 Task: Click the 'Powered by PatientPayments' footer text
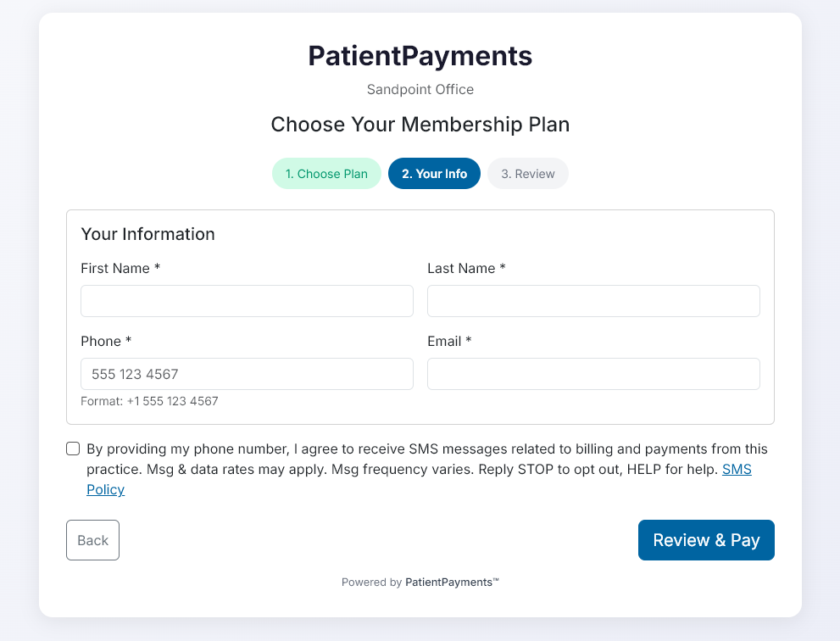(420, 582)
